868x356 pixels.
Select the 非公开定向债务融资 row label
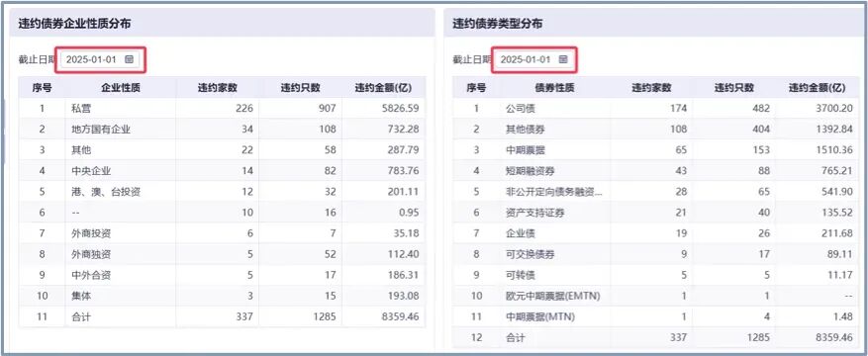coord(553,192)
